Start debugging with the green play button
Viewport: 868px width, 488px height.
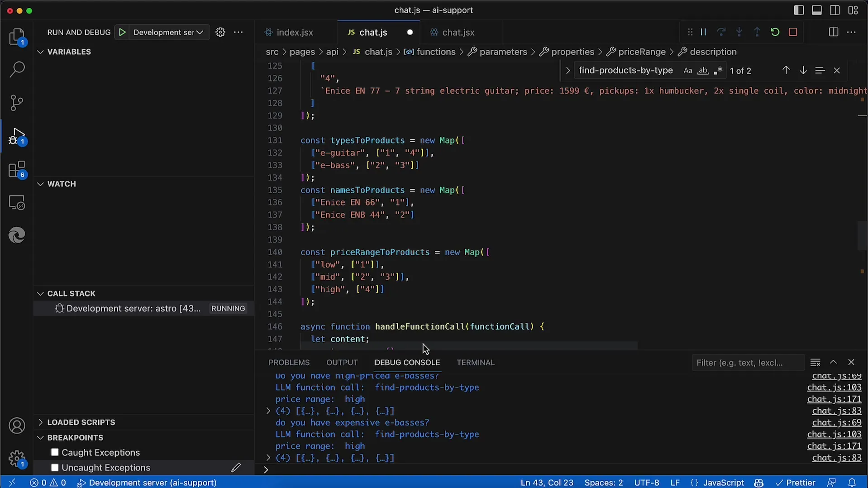pyautogui.click(x=122, y=32)
